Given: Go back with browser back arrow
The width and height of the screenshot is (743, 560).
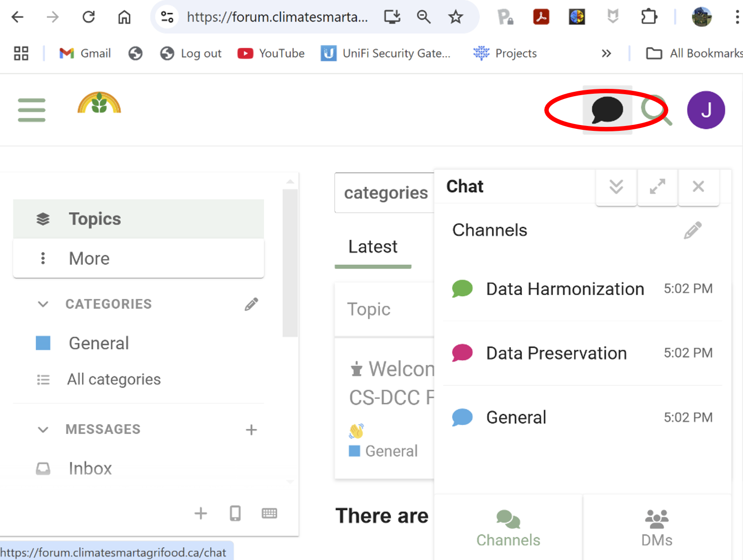Looking at the screenshot, I should [x=18, y=17].
